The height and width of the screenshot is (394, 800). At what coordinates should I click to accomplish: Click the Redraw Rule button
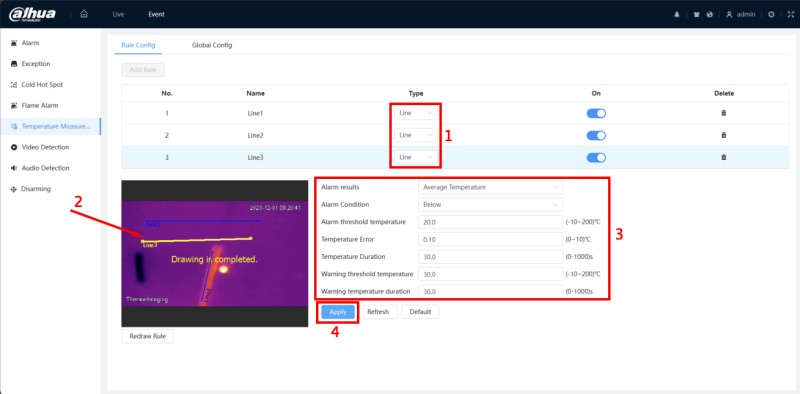pyautogui.click(x=147, y=337)
